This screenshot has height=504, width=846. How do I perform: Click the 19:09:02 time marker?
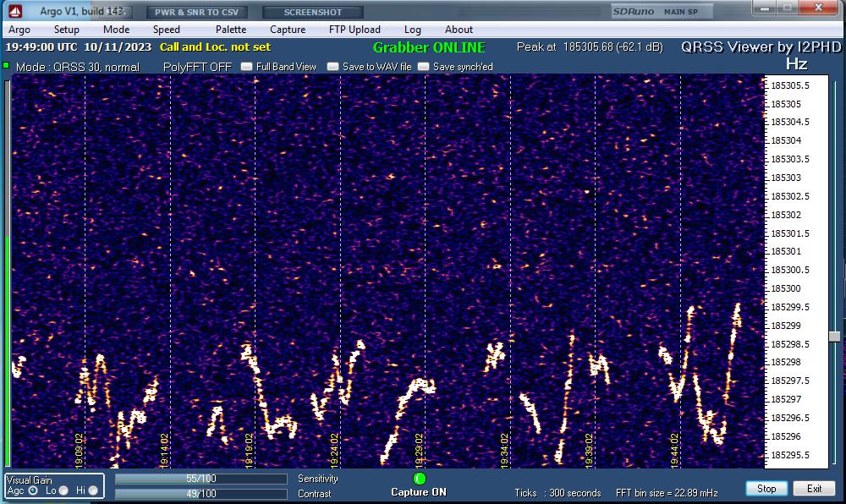pyautogui.click(x=79, y=451)
